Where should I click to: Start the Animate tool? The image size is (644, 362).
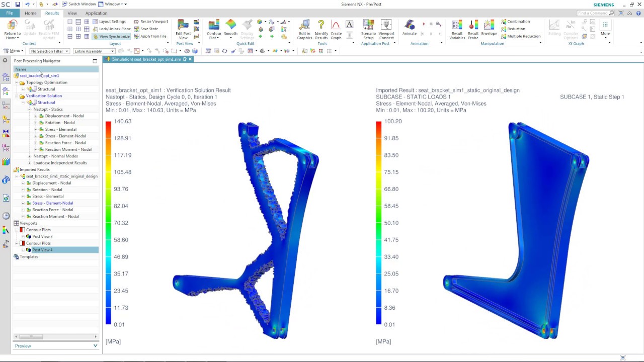coord(410,28)
